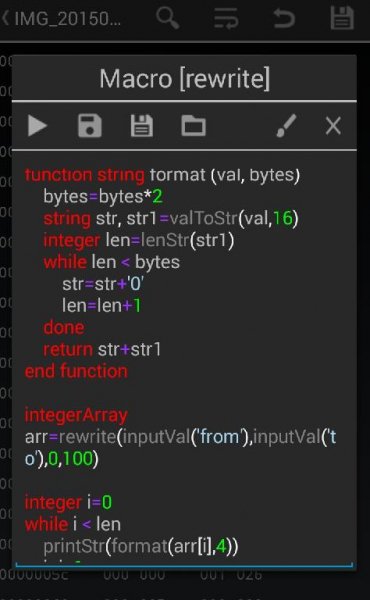Place cursor on 'integer len=lenStr(str1)' line
The height and width of the screenshot is (600, 370).
[x=139, y=240]
